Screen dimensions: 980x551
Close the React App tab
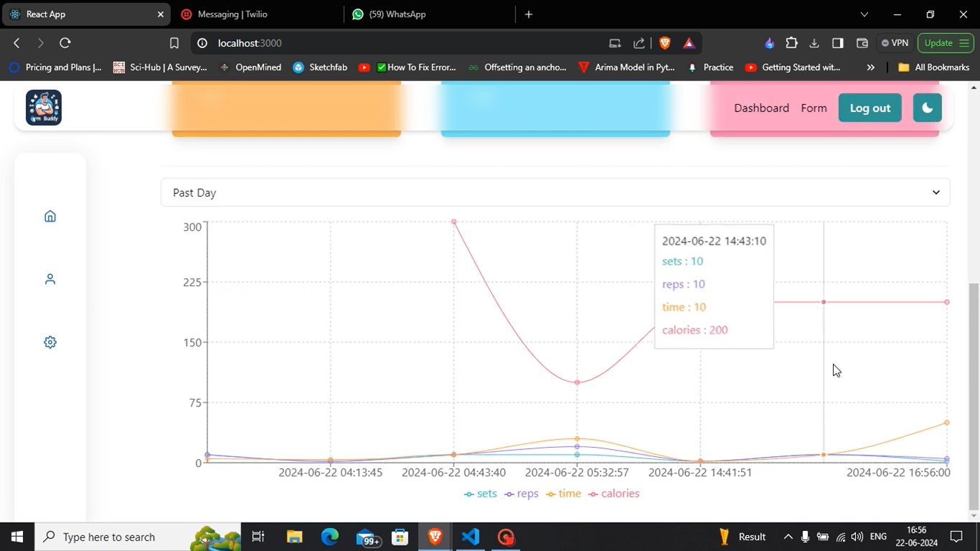(x=161, y=14)
